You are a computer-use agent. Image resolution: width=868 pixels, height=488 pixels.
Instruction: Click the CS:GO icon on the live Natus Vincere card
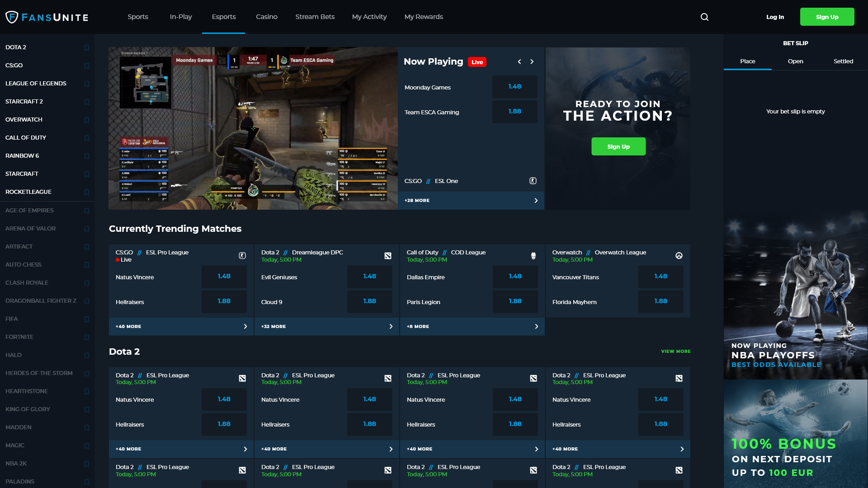(242, 255)
